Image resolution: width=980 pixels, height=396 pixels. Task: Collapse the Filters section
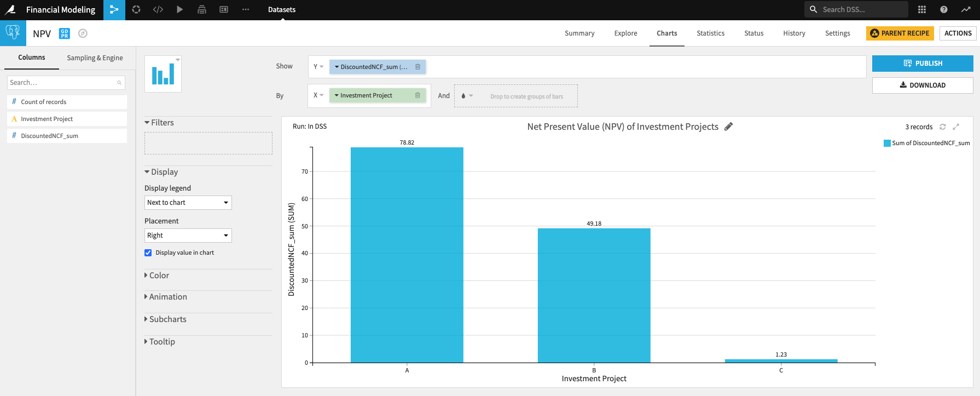[x=159, y=123]
